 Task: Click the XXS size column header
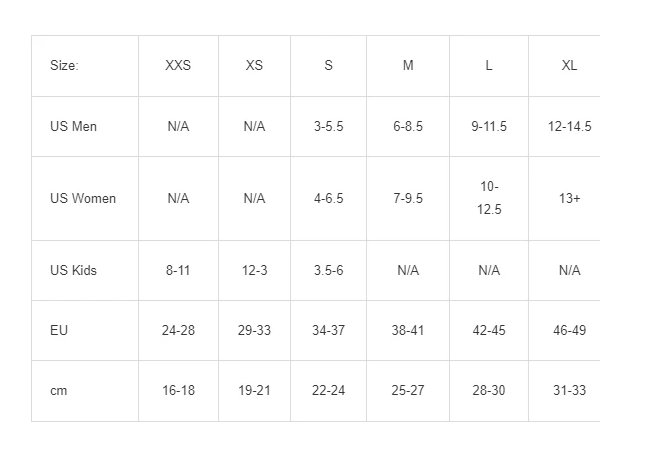pos(178,65)
